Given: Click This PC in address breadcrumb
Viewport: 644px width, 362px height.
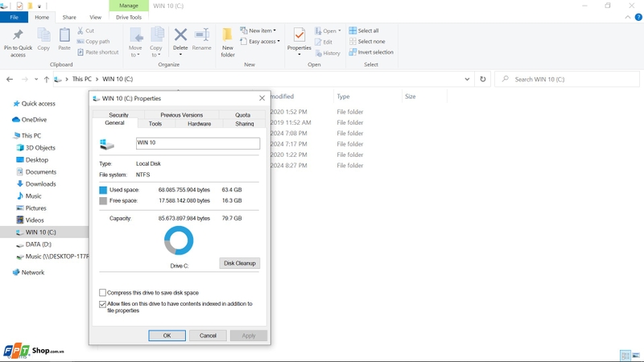Looking at the screenshot, I should click(x=82, y=79).
